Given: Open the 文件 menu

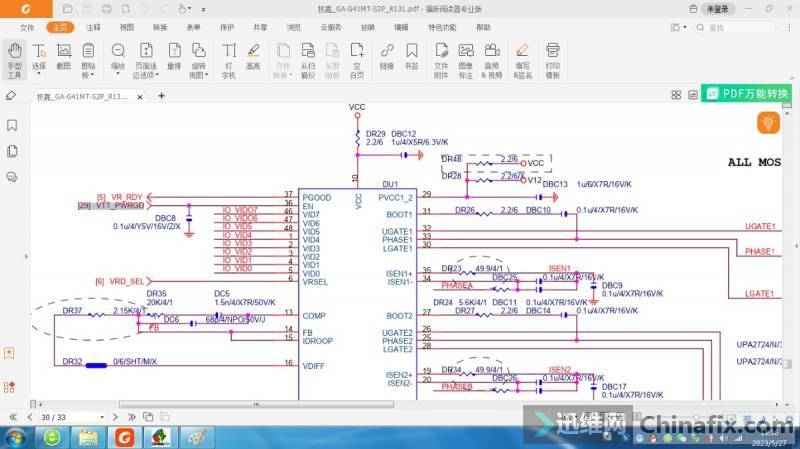Looking at the screenshot, I should (x=27, y=28).
